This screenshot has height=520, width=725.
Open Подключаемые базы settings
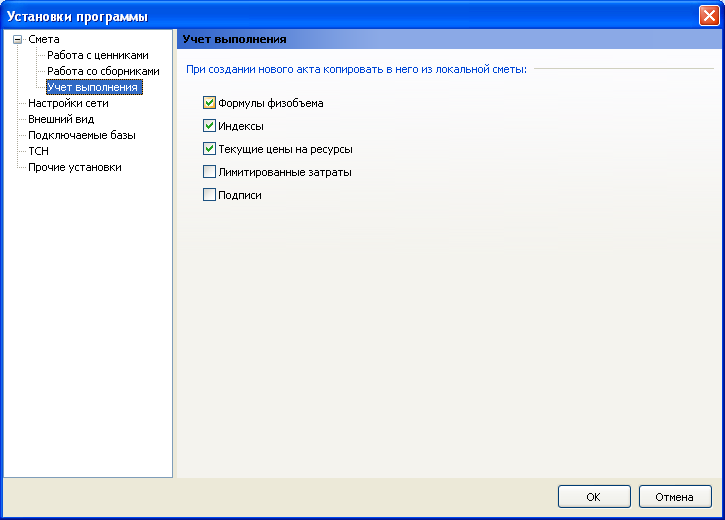(x=82, y=135)
